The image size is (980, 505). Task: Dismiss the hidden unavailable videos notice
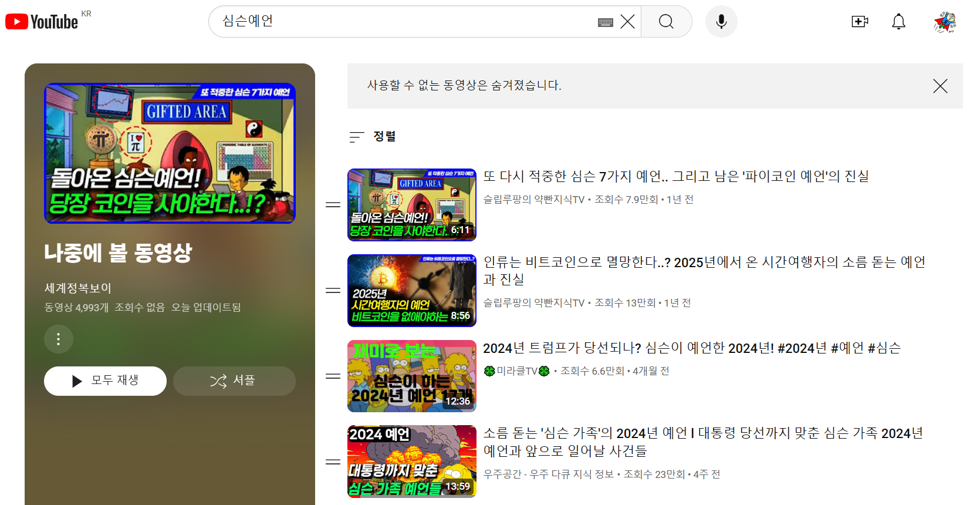click(940, 86)
